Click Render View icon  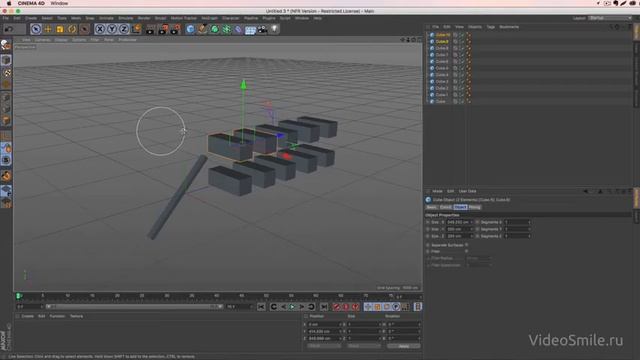151,29
